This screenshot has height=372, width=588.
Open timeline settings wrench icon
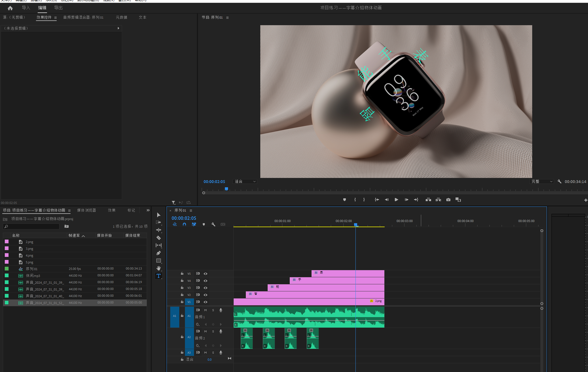click(213, 224)
